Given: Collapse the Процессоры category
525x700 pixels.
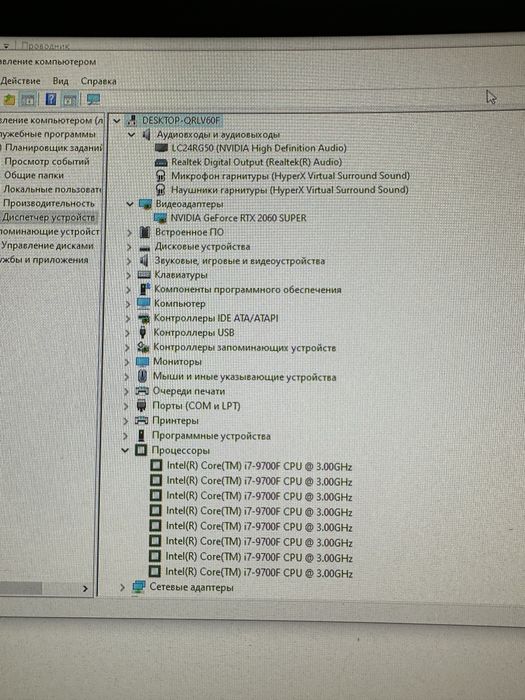Looking at the screenshot, I should 125,450.
